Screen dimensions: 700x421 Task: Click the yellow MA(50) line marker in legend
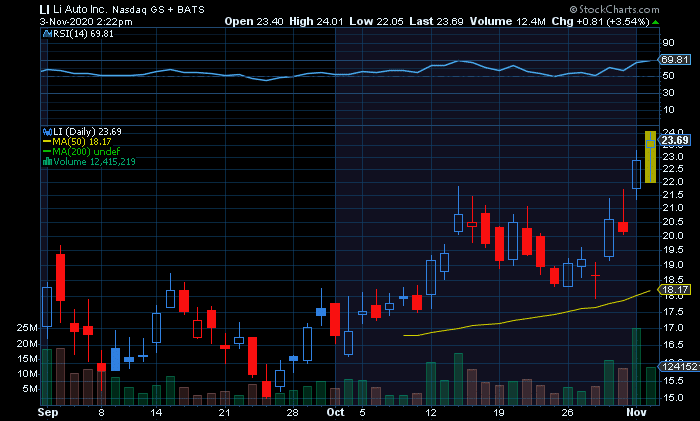(47, 142)
